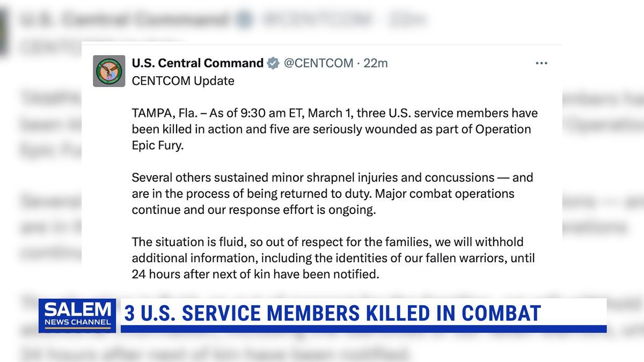Click the seal graphic inside the profile picture
The width and height of the screenshot is (644, 362).
(x=108, y=71)
